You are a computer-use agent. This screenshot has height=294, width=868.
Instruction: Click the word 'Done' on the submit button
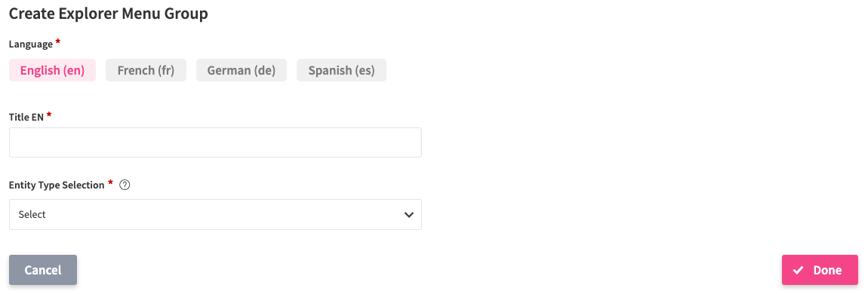coord(827,270)
